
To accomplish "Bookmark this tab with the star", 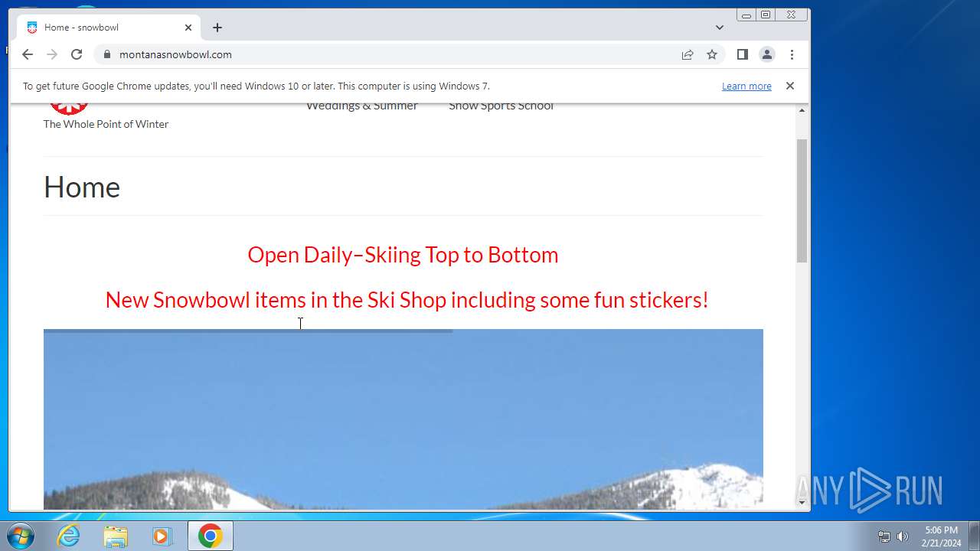I will pyautogui.click(x=712, y=54).
